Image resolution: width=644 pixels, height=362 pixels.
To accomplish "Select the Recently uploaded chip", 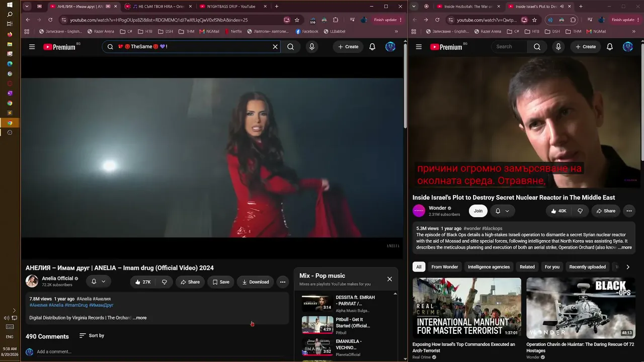I will tap(587, 267).
